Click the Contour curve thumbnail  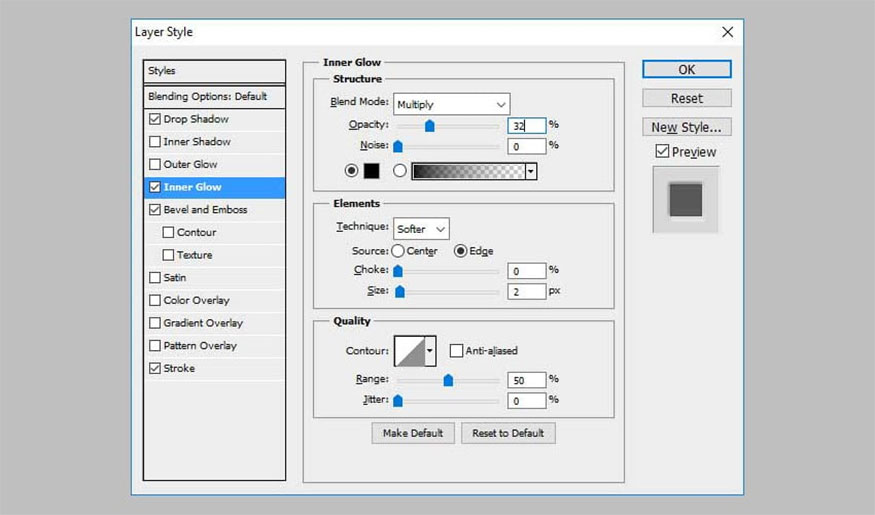[410, 351]
